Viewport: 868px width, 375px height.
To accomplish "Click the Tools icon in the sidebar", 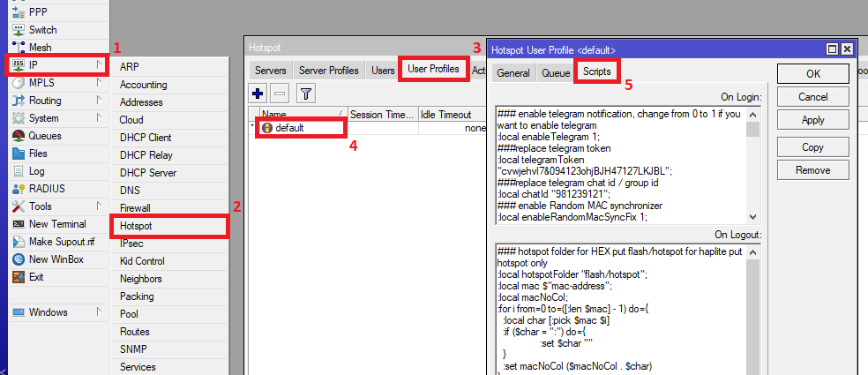I will pyautogui.click(x=19, y=206).
